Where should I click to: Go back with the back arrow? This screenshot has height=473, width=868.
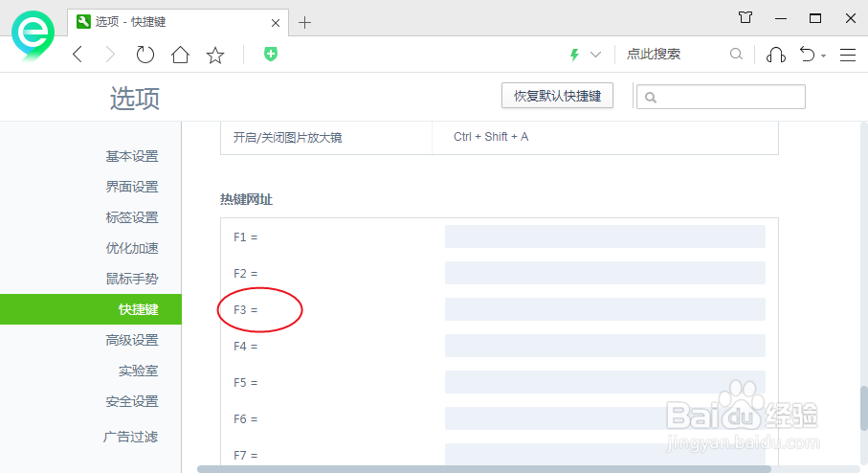coord(78,55)
